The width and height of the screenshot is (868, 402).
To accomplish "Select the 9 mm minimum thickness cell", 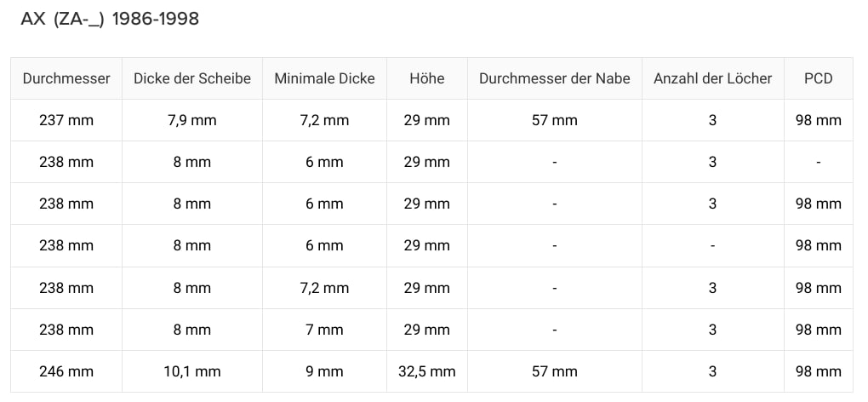I will pyautogui.click(x=324, y=371).
